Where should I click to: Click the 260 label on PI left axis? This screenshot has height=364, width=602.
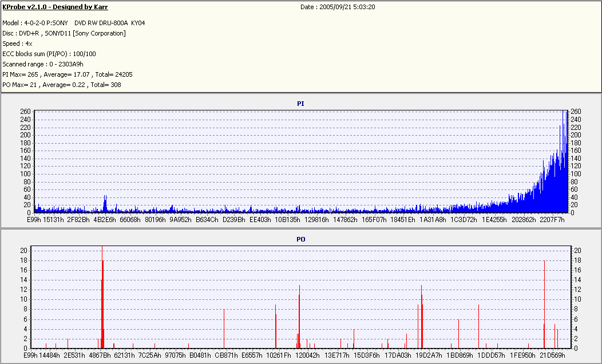pyautogui.click(x=25, y=112)
